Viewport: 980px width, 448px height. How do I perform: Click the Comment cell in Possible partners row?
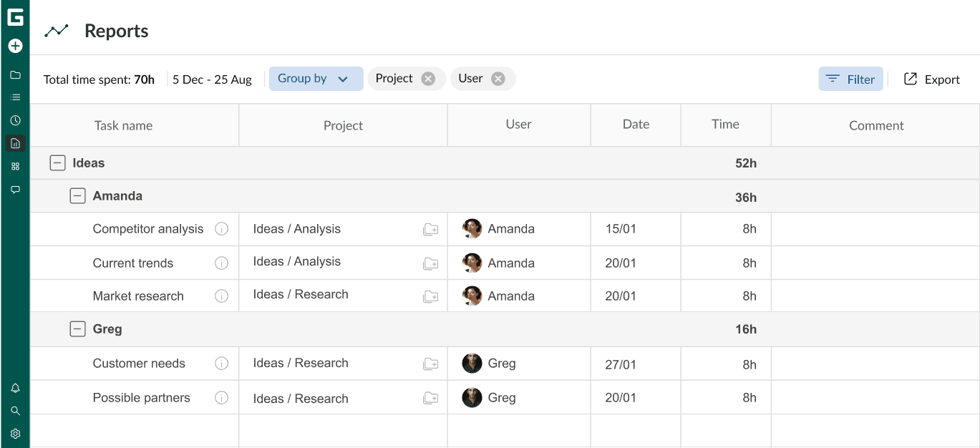(875, 397)
